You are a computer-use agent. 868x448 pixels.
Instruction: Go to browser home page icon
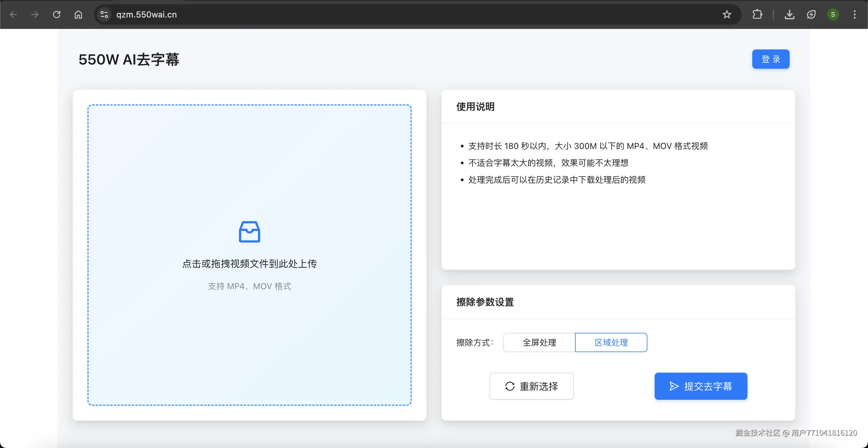[x=78, y=14]
